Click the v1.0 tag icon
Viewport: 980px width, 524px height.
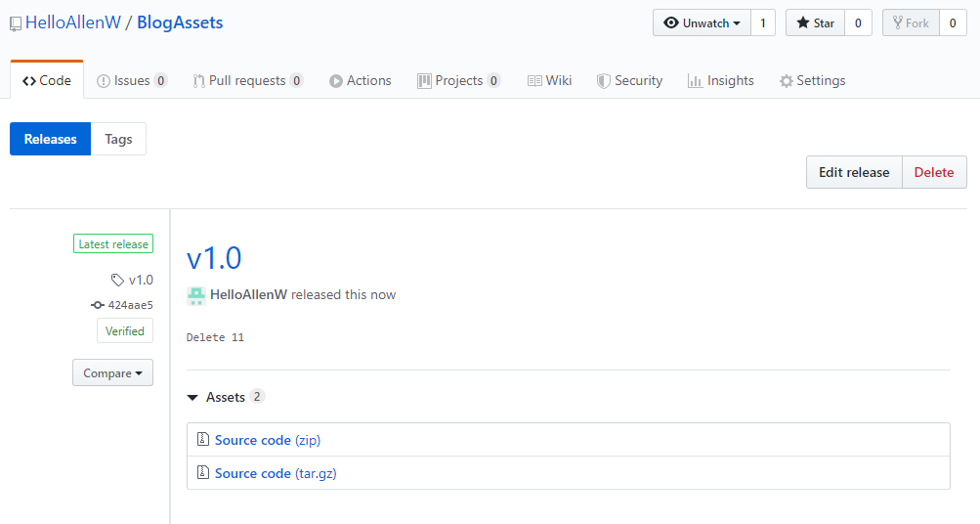tap(118, 281)
